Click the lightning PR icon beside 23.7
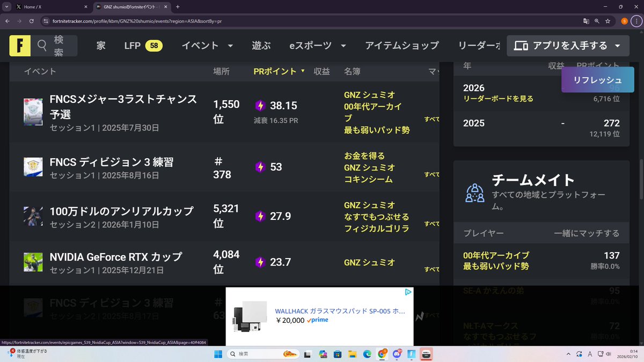644x362 pixels. [260, 262]
